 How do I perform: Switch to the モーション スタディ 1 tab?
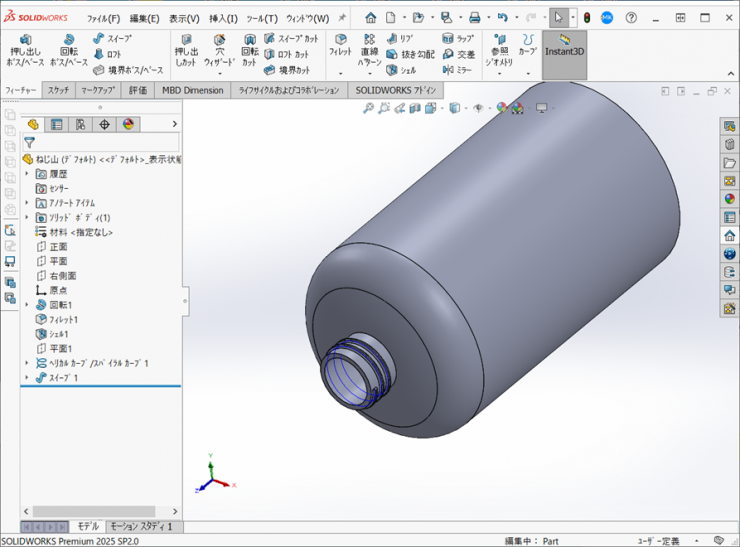tap(141, 526)
